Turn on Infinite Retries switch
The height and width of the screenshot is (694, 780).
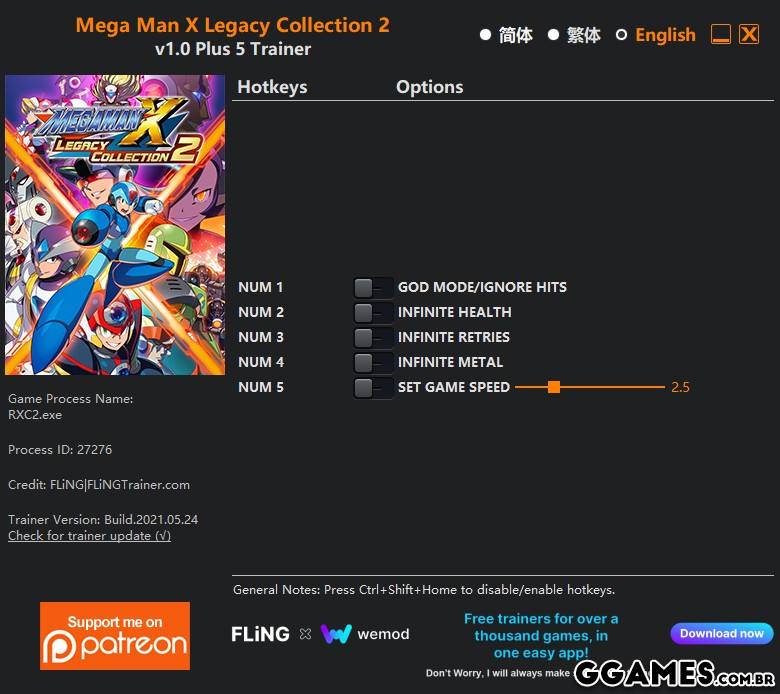373,337
